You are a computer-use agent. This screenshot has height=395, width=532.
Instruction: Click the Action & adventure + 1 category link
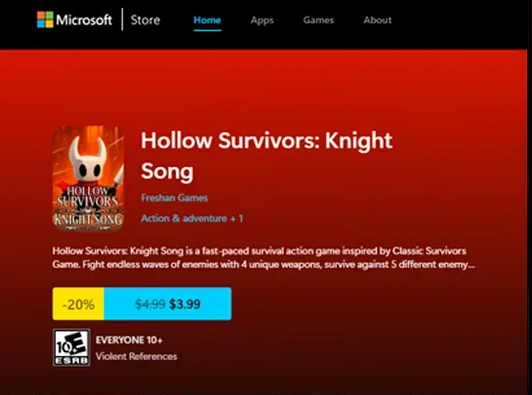192,218
